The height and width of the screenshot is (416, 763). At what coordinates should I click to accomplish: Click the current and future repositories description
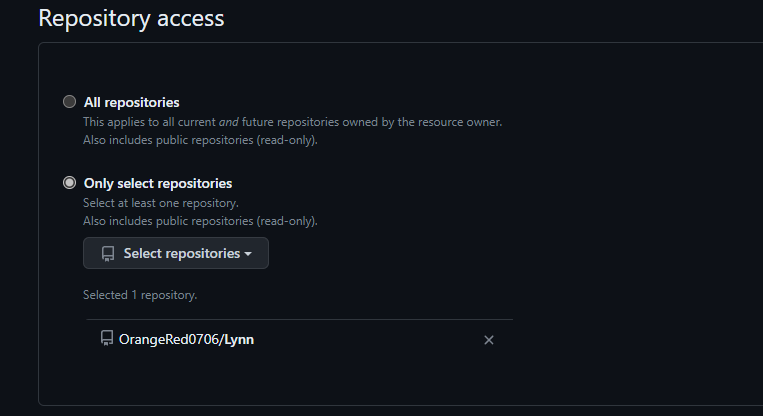point(292,122)
